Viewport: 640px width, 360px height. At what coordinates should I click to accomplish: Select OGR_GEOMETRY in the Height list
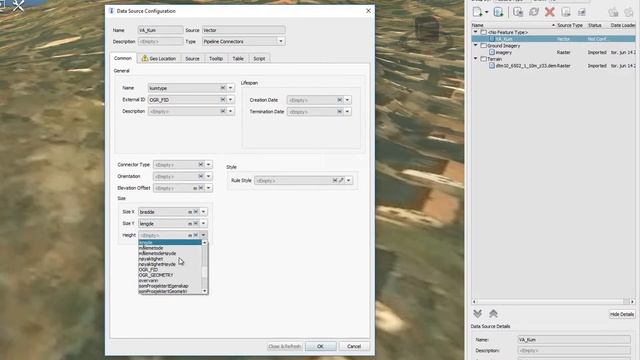click(156, 275)
